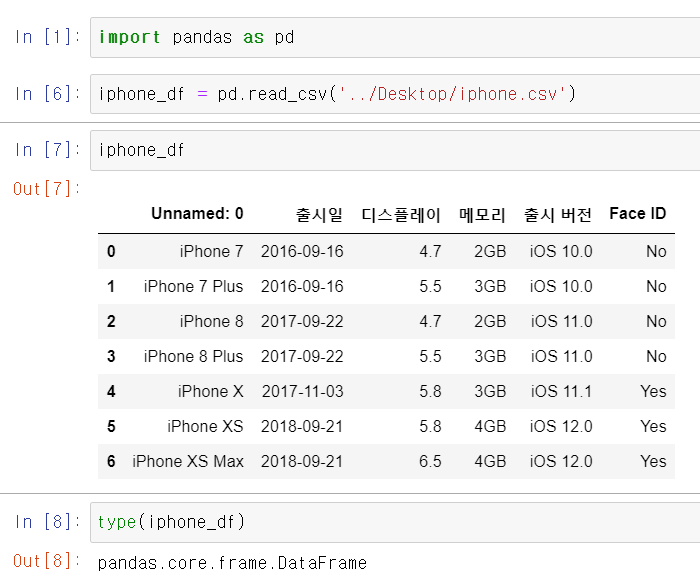700x580 pixels.
Task: Click the '출시 버전' column header
Action: (558, 214)
